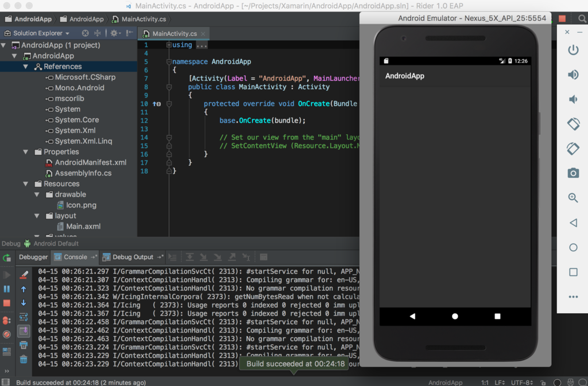The image size is (588, 386).
Task: Open the View Breakpoints dialog
Action: (x=7, y=321)
